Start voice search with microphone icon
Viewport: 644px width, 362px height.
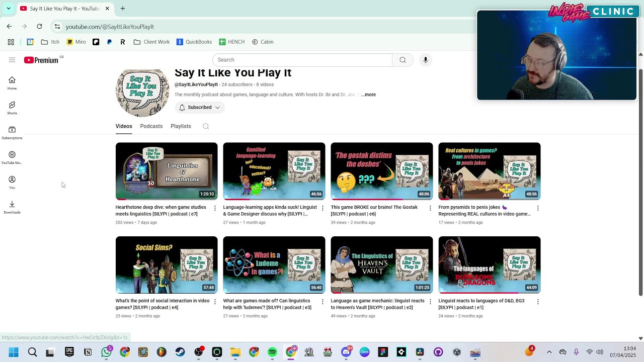(x=426, y=60)
